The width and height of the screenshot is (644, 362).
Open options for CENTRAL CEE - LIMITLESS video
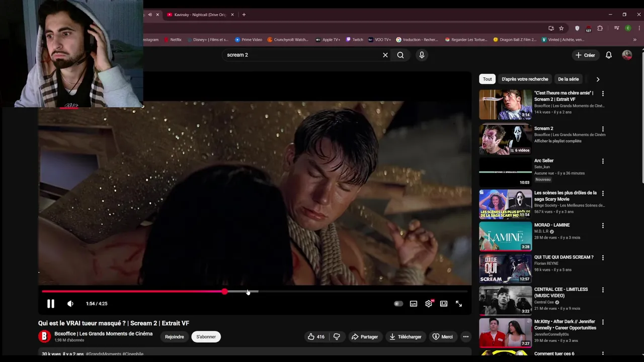(603, 290)
